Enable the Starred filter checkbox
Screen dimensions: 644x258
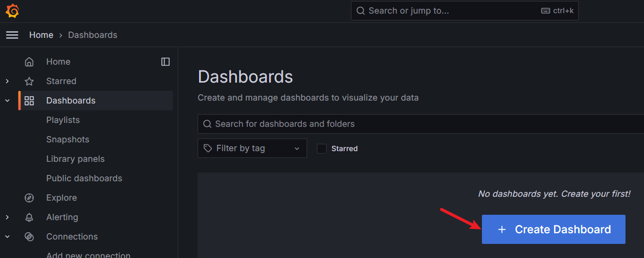coord(322,149)
